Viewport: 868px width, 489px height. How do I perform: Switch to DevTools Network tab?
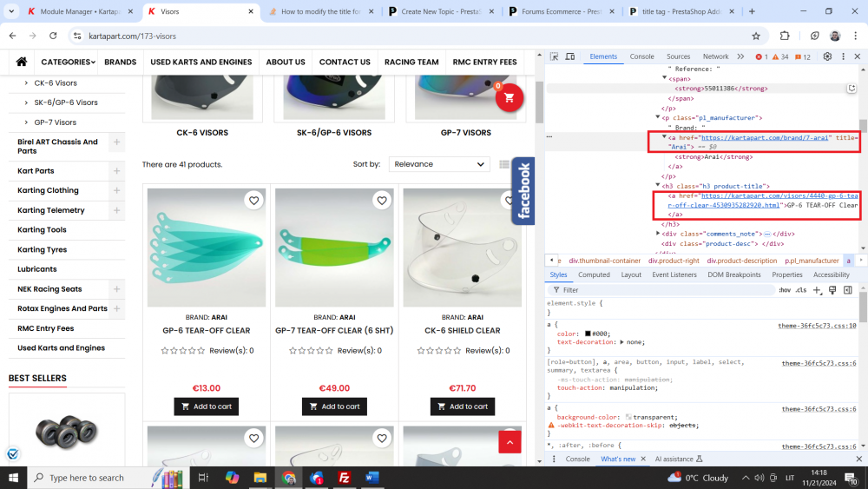[715, 56]
